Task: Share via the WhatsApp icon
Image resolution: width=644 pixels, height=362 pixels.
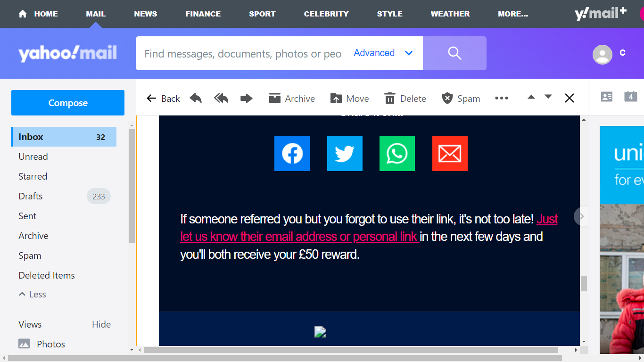Action: (397, 153)
